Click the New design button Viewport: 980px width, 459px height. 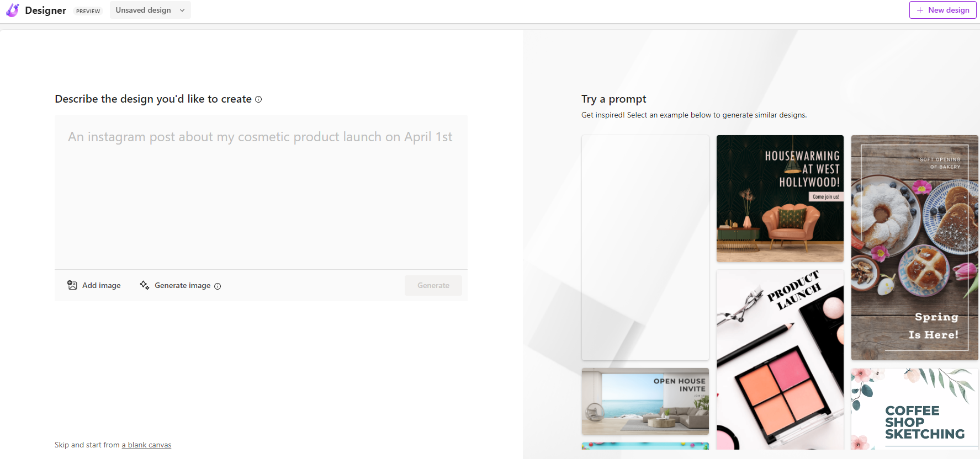pyautogui.click(x=943, y=10)
